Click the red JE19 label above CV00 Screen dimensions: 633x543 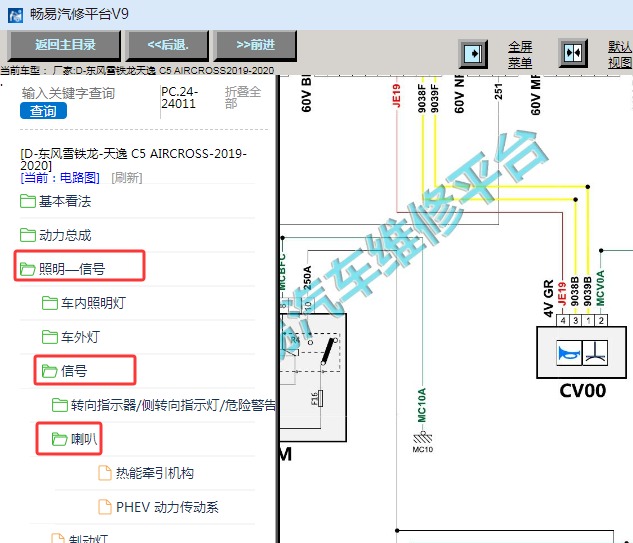pyautogui.click(x=562, y=294)
